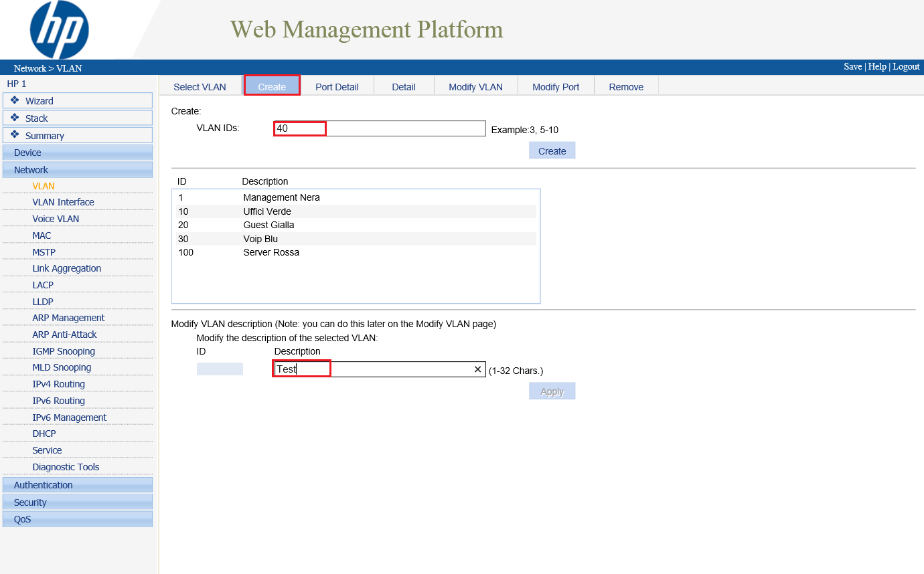Click the Create button below VLAN IDs
This screenshot has height=574, width=924.
click(x=552, y=151)
